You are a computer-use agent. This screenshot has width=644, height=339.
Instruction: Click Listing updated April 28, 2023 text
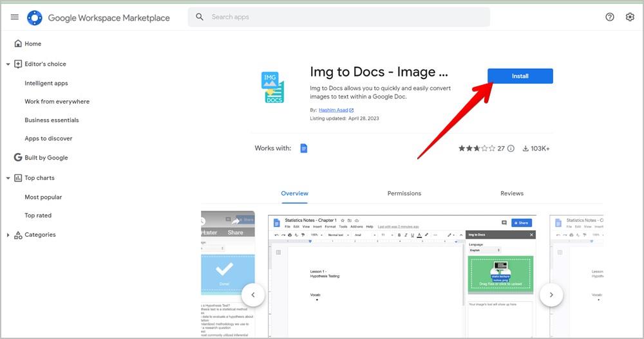(345, 118)
